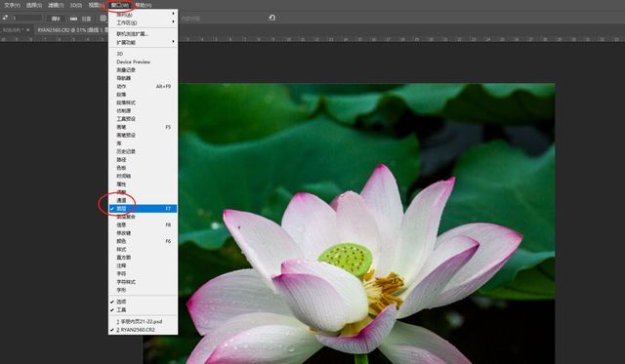Show the 画笔预设 (Brush Presets) panel
The image size is (625, 364).
tap(144, 135)
